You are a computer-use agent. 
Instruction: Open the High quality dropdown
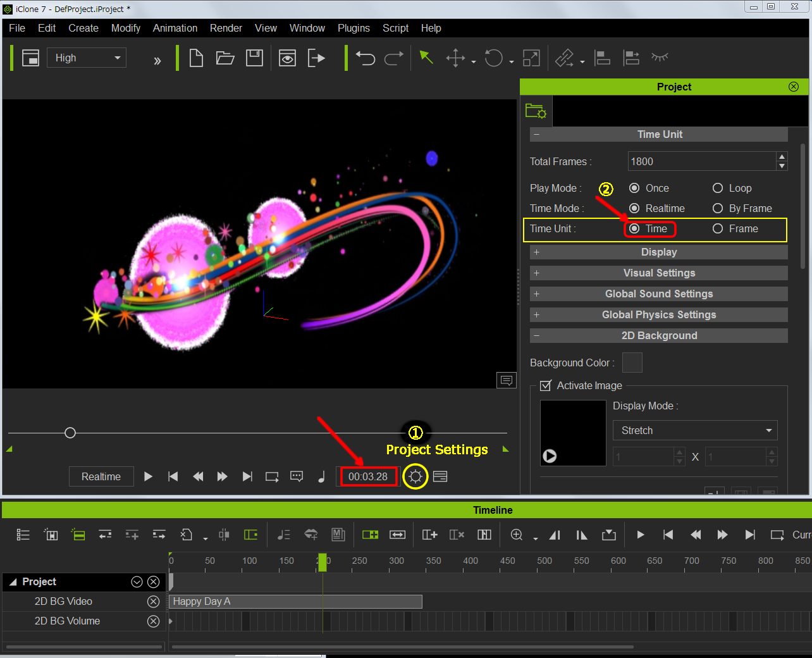click(87, 58)
